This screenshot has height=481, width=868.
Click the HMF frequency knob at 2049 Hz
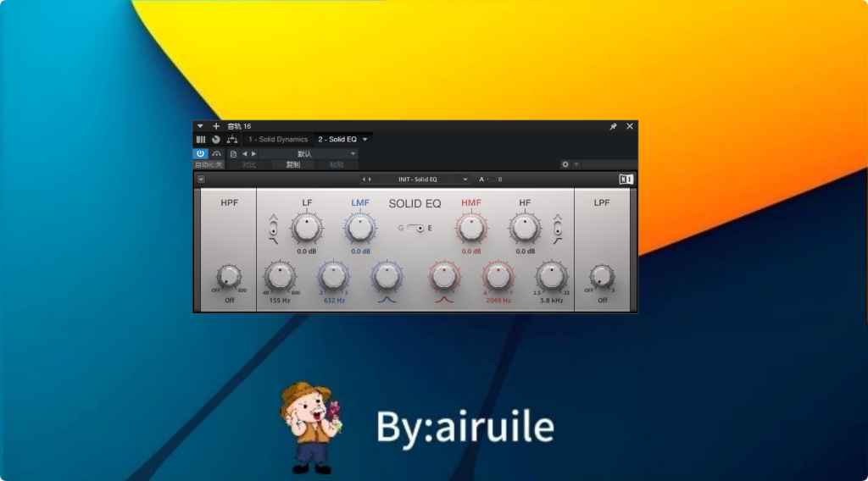[x=498, y=277]
